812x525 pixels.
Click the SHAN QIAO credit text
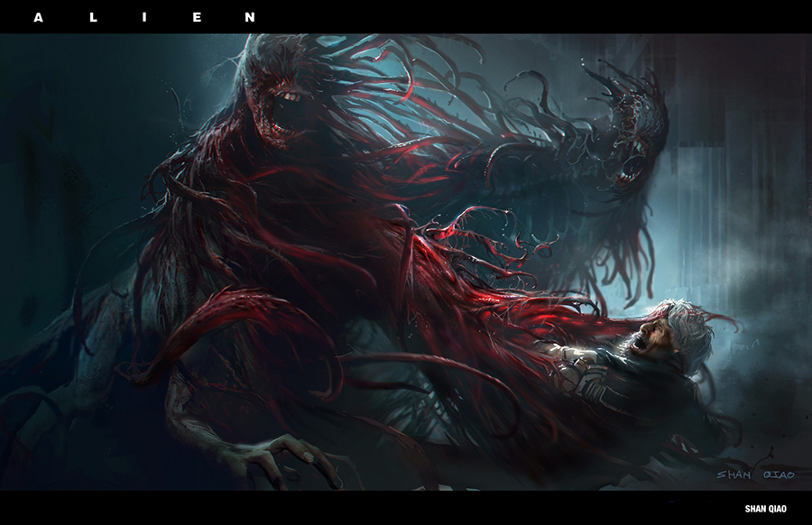pyautogui.click(x=765, y=509)
